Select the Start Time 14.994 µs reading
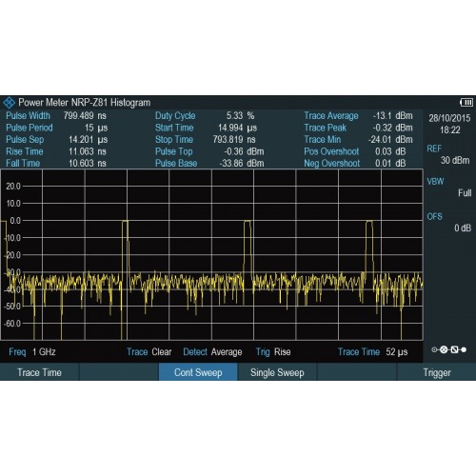 [x=206, y=128]
